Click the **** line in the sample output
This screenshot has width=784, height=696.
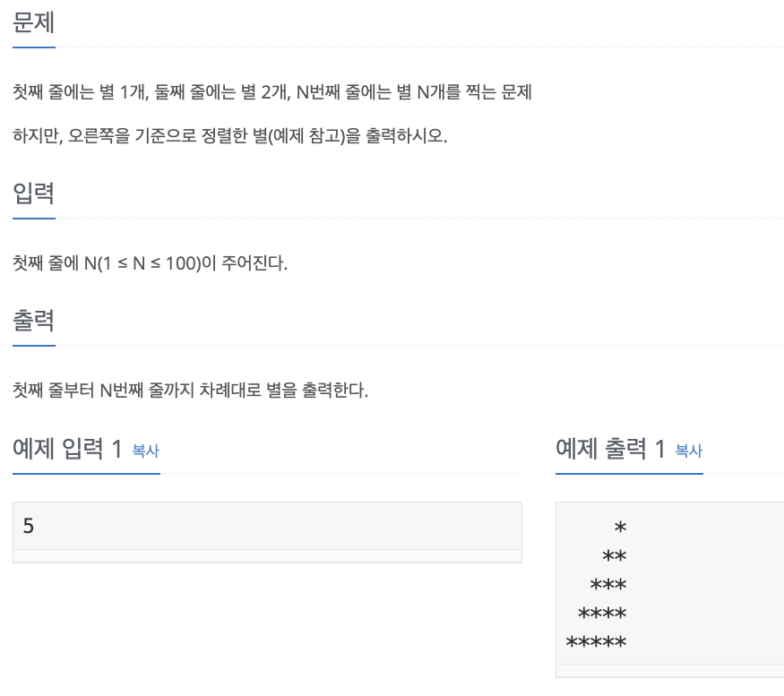tap(602, 614)
